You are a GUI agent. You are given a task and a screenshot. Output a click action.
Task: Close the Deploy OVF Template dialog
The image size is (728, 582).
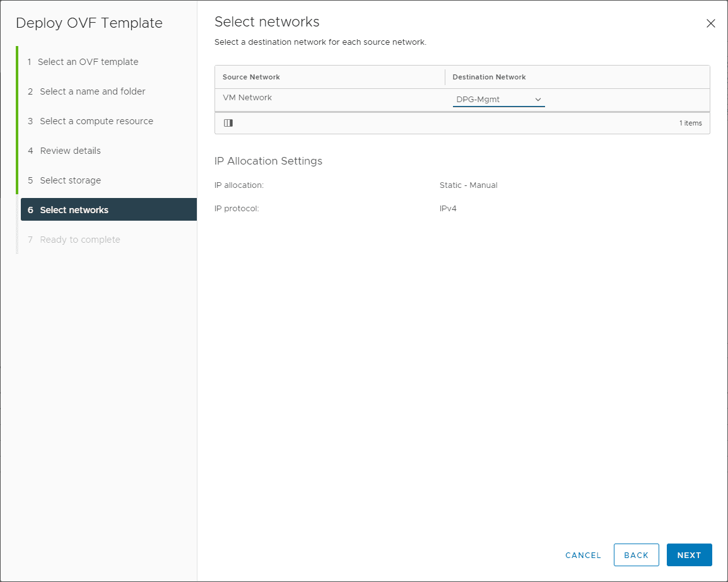pos(710,23)
